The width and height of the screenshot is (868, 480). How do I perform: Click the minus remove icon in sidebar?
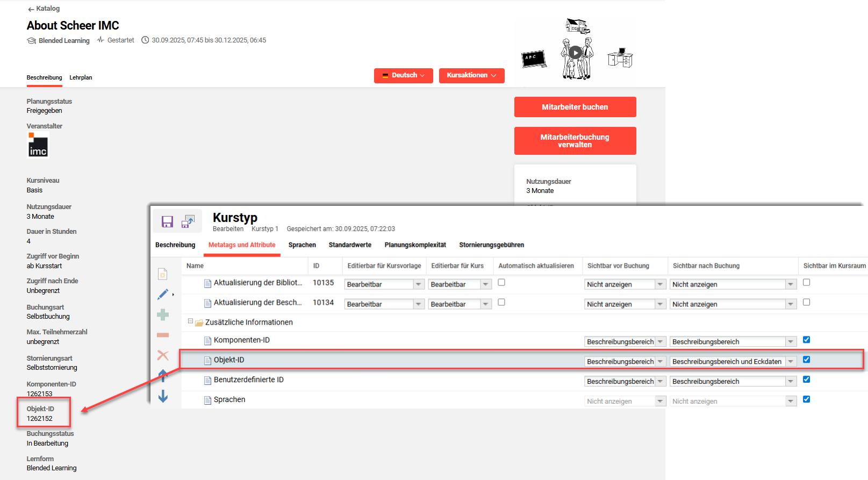pyautogui.click(x=163, y=335)
